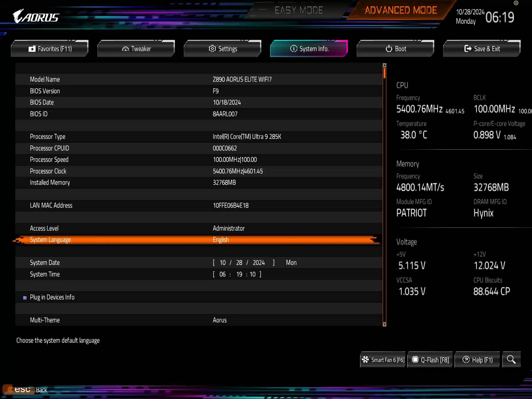Click the +12V 12.024 V reading
Viewport: 532px width, 399px height.
pos(489,265)
